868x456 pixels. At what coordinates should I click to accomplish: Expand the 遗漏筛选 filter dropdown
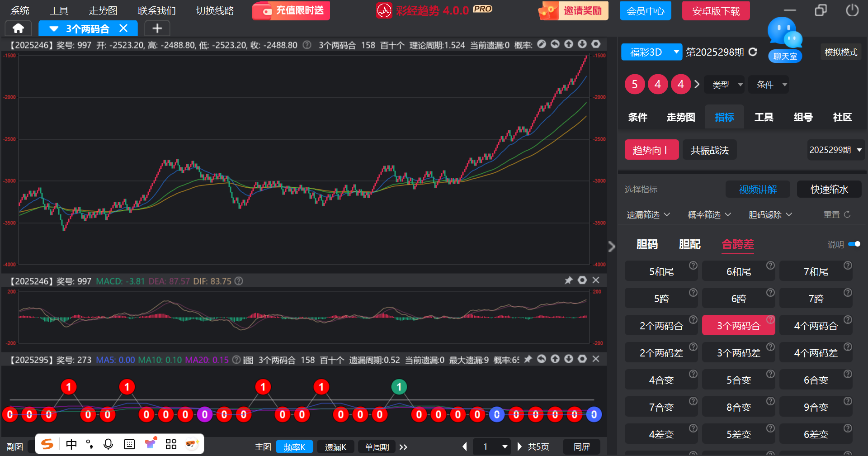coord(648,215)
